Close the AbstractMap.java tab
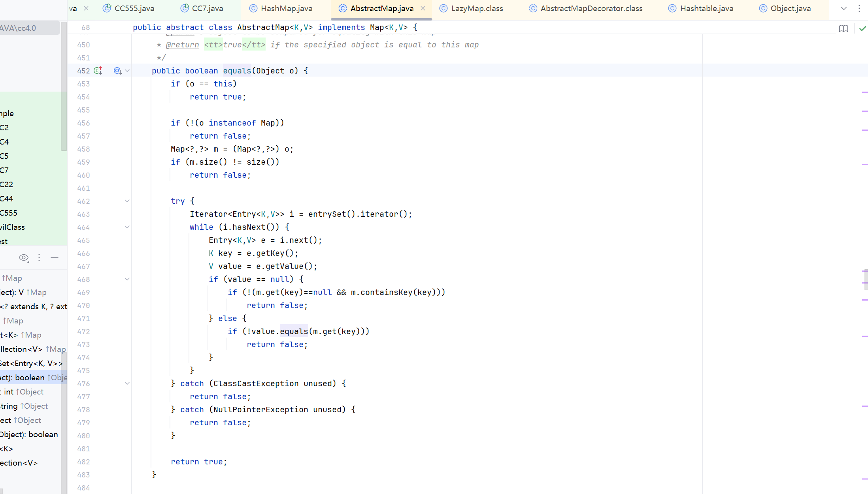The height and width of the screenshot is (494, 868). [423, 8]
